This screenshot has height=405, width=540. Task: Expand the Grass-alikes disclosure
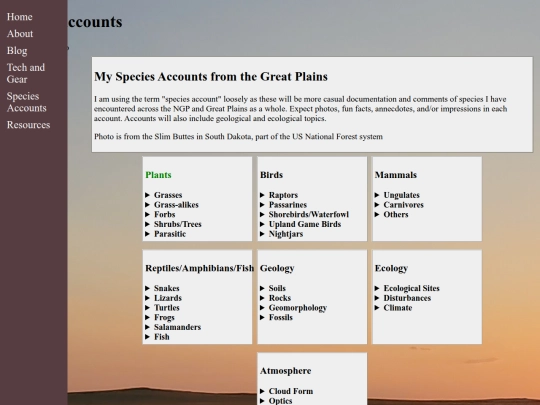pyautogui.click(x=172, y=205)
